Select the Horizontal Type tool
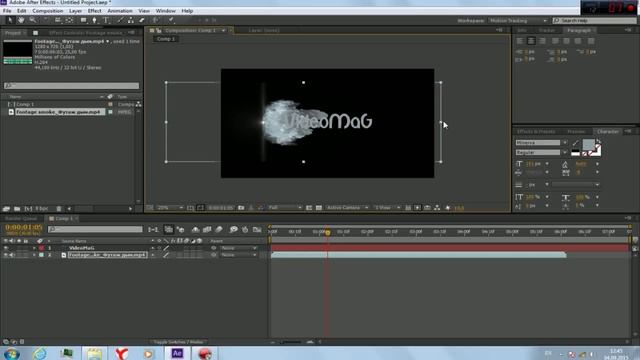This screenshot has width=640, height=360. pyautogui.click(x=106, y=20)
